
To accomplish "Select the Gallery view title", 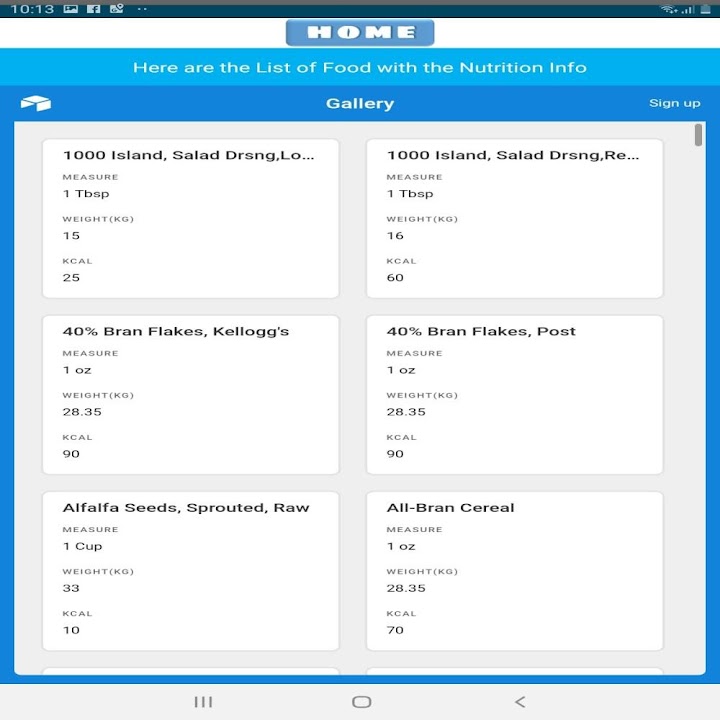I will (360, 103).
